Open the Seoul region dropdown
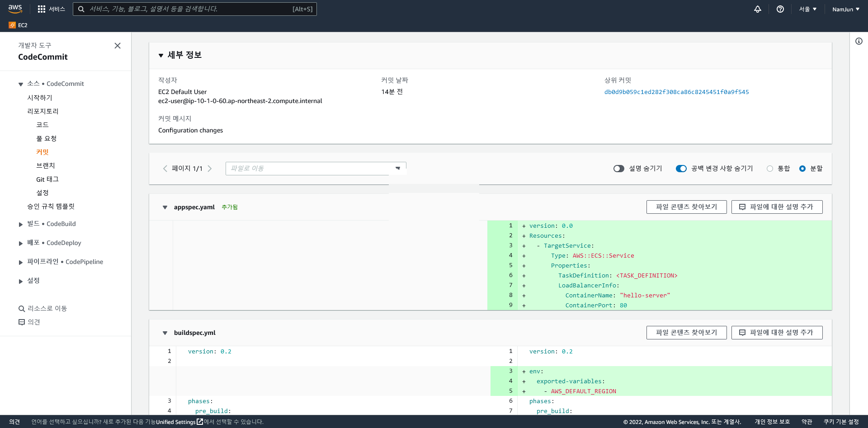Screen dimensions: 868x428 [x=808, y=9]
